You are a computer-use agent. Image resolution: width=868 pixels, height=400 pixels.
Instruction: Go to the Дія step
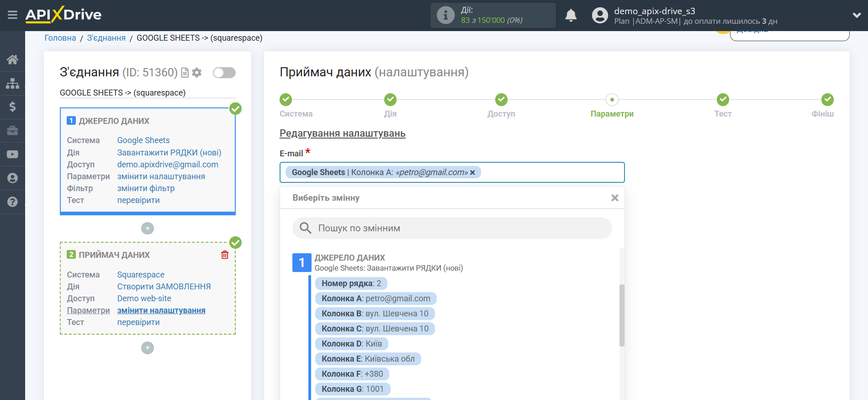(390, 100)
